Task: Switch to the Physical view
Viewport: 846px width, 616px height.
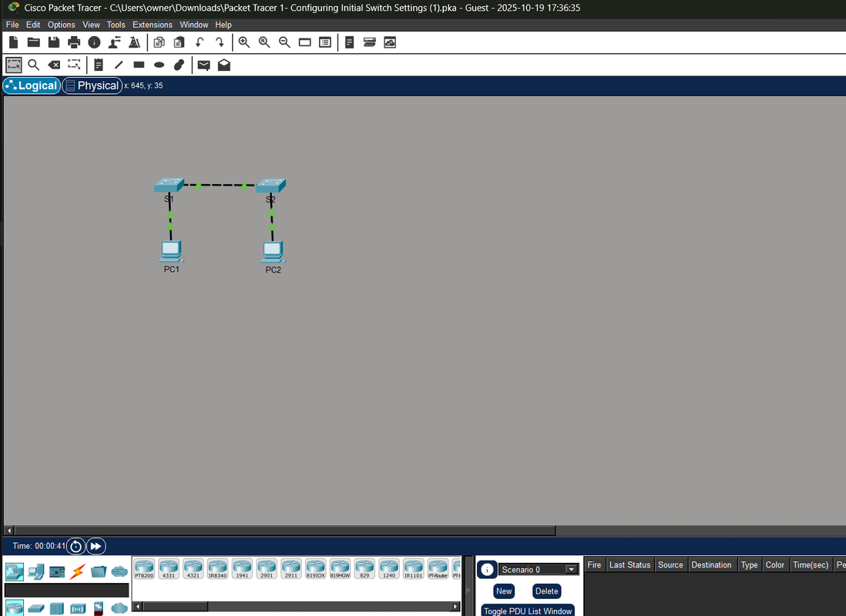Action: click(x=92, y=85)
